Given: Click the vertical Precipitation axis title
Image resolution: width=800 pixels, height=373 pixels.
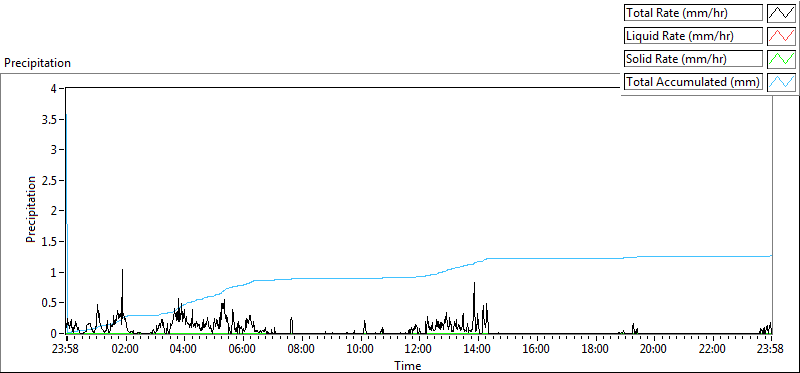Looking at the screenshot, I should tap(31, 209).
